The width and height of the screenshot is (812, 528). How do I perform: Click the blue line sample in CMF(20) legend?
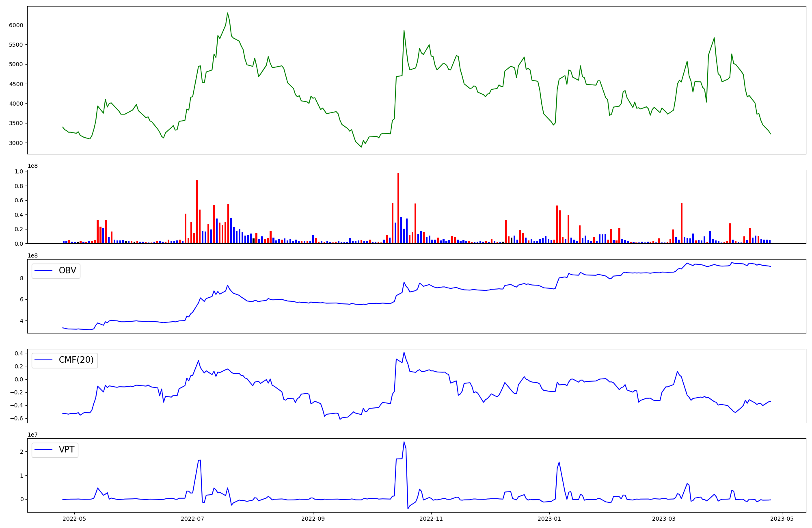(x=44, y=360)
